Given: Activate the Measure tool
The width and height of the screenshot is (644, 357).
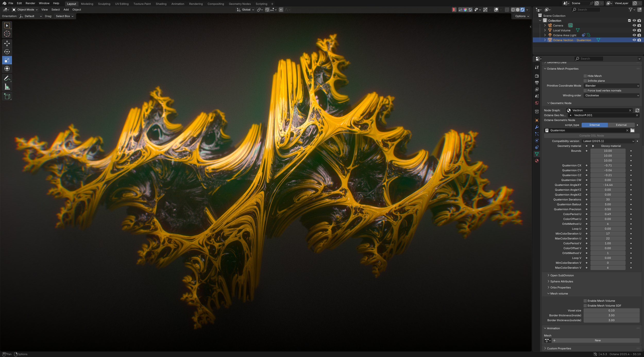Looking at the screenshot, I should click(7, 86).
